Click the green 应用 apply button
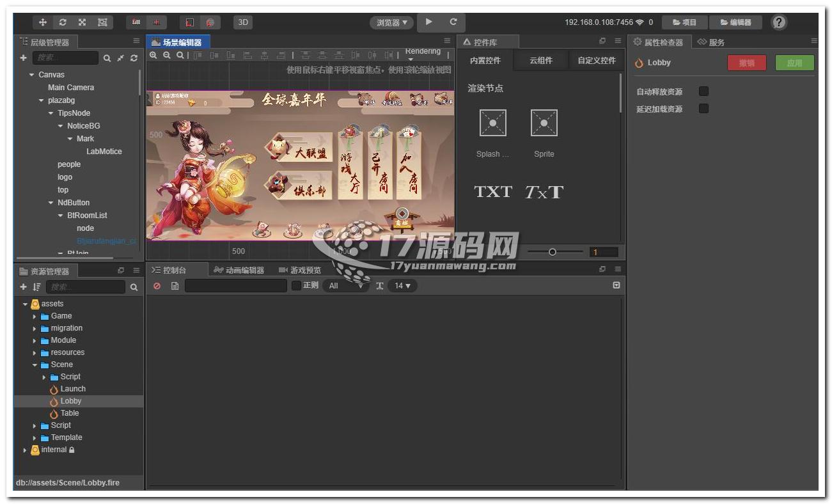832x504 pixels. (x=794, y=63)
